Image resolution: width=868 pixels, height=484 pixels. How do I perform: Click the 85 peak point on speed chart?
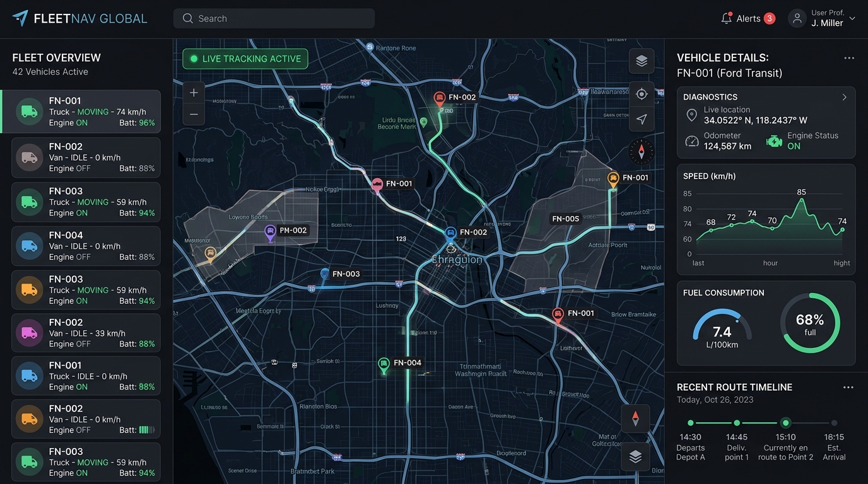point(802,200)
